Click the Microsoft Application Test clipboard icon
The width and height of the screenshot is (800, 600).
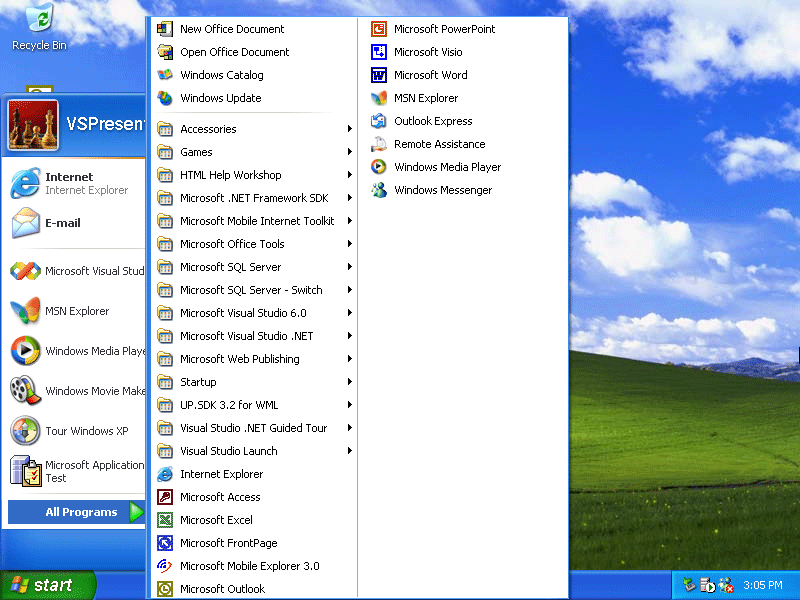(25, 471)
